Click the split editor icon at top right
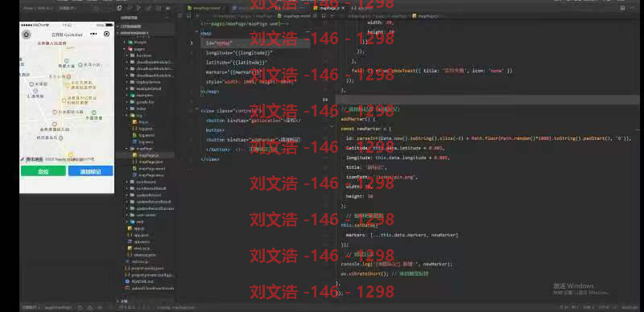 (622, 8)
